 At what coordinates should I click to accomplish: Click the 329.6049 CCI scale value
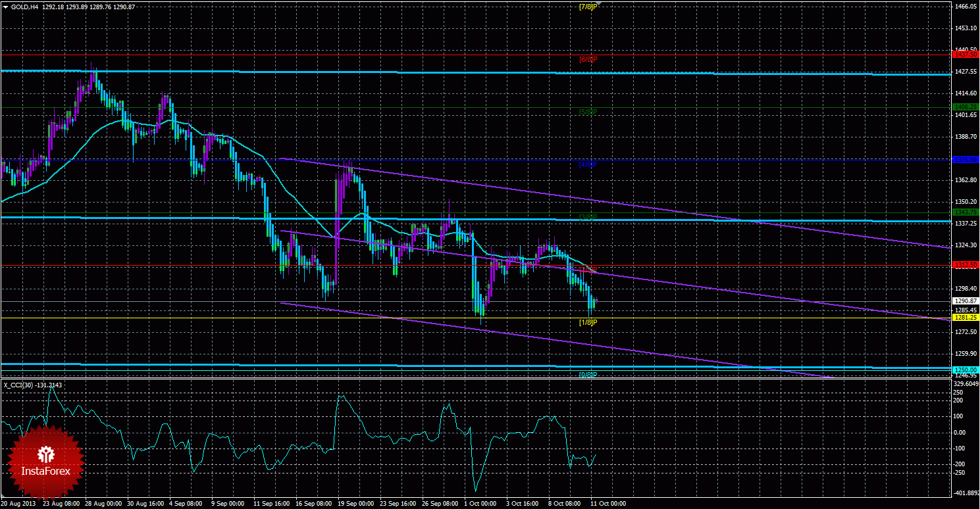click(x=966, y=383)
